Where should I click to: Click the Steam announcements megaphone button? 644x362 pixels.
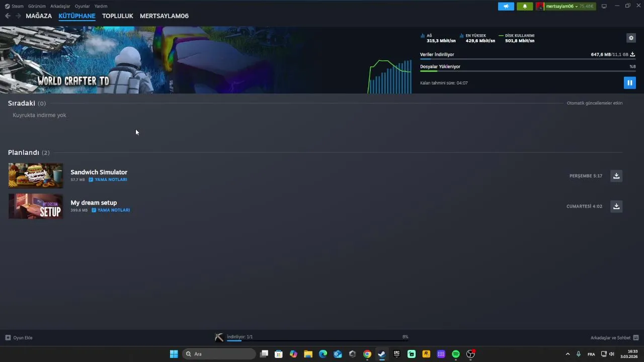[506, 6]
